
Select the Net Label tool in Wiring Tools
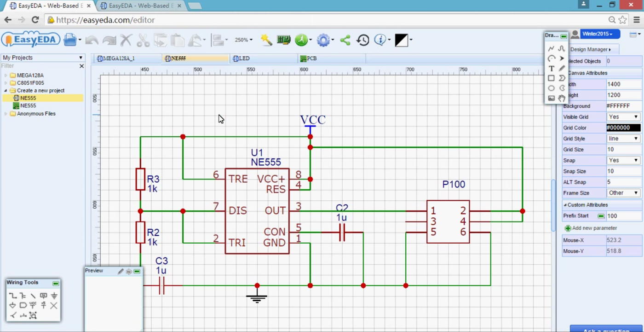[x=43, y=296]
